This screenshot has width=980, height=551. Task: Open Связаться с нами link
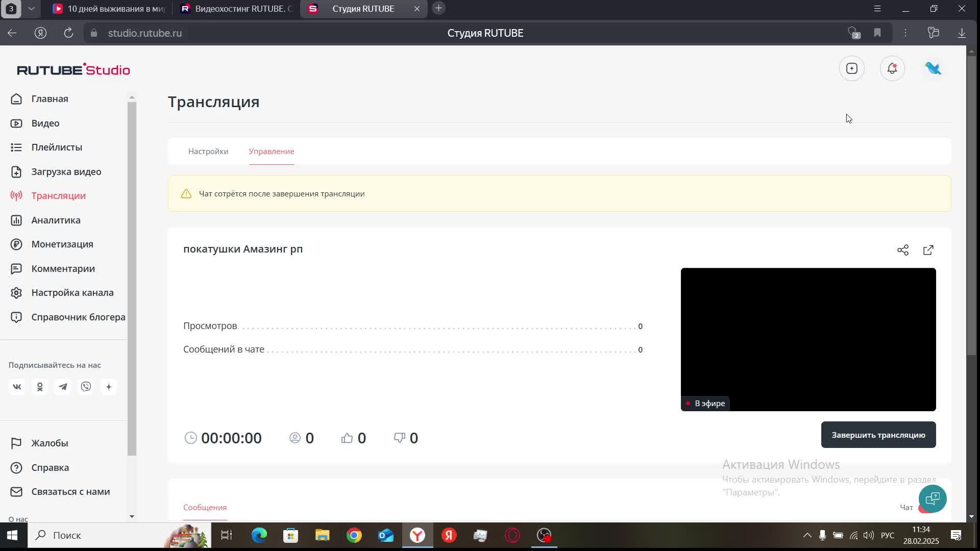70,492
